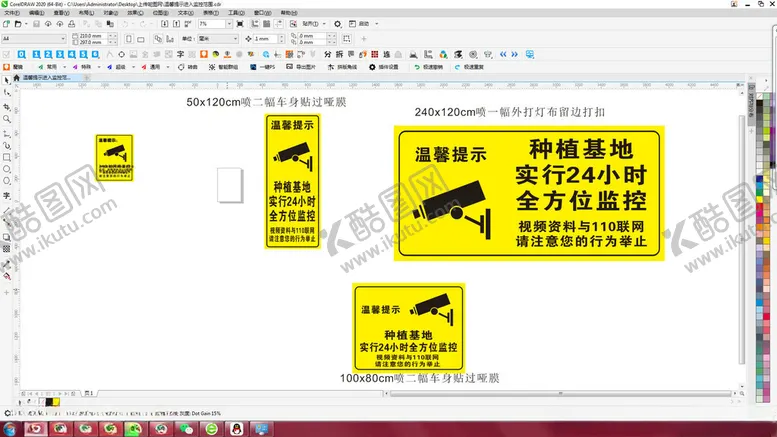
Task: Select the Transparency checkerboard tool
Action: coord(6,249)
